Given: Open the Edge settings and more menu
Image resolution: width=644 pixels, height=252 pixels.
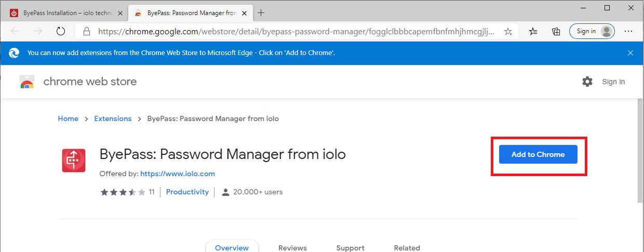Looking at the screenshot, I should [x=628, y=31].
